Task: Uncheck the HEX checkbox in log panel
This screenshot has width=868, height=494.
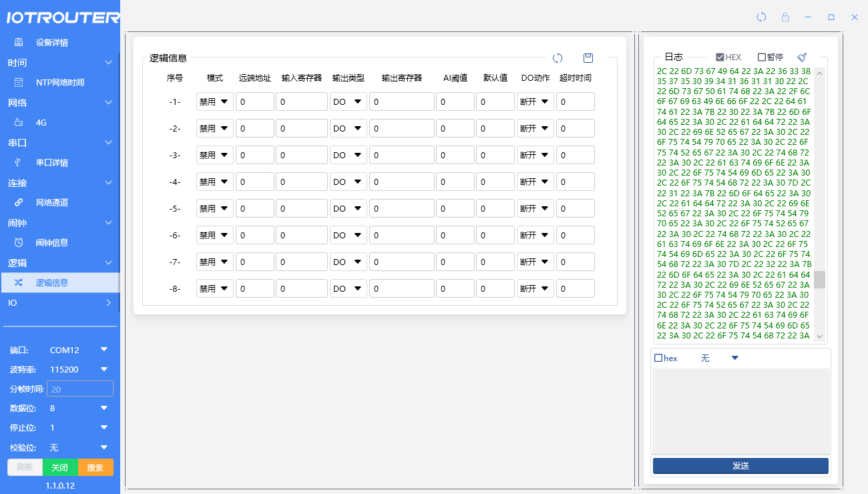Action: (x=720, y=57)
